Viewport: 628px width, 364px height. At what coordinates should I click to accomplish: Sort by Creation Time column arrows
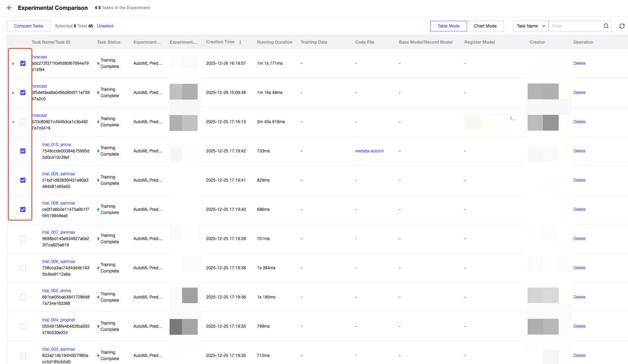click(x=240, y=42)
